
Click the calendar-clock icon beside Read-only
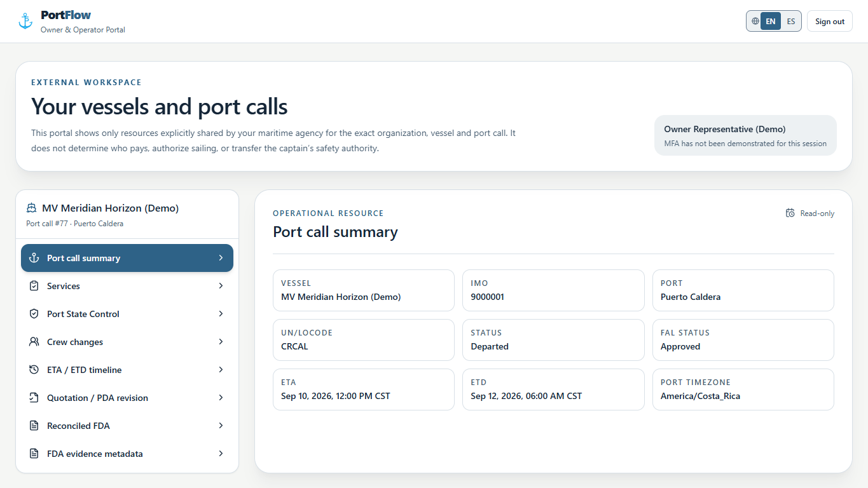tap(790, 213)
